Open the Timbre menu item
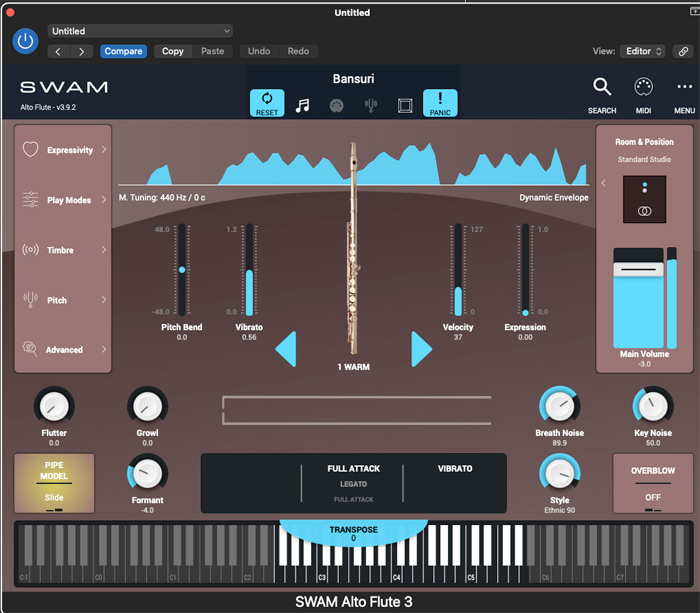Viewport: 700px width, 613px height. (64, 250)
